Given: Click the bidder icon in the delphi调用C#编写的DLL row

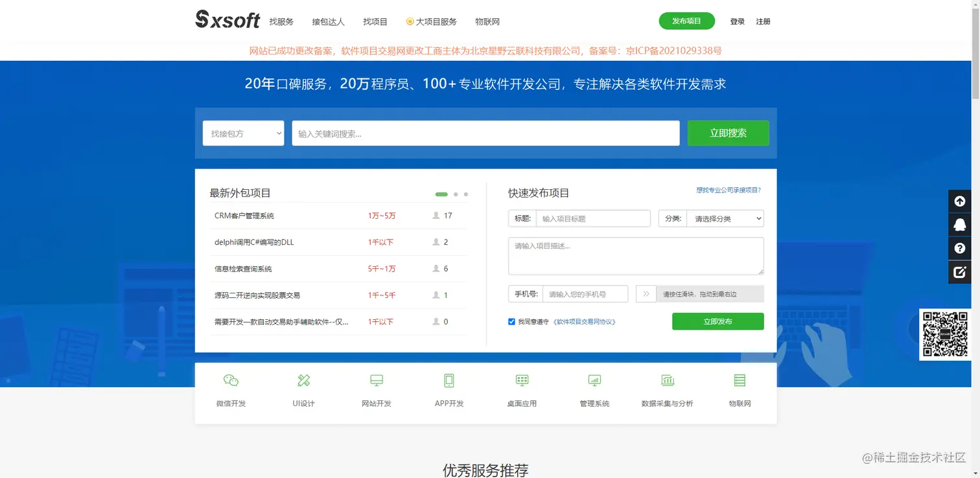Looking at the screenshot, I should (436, 242).
